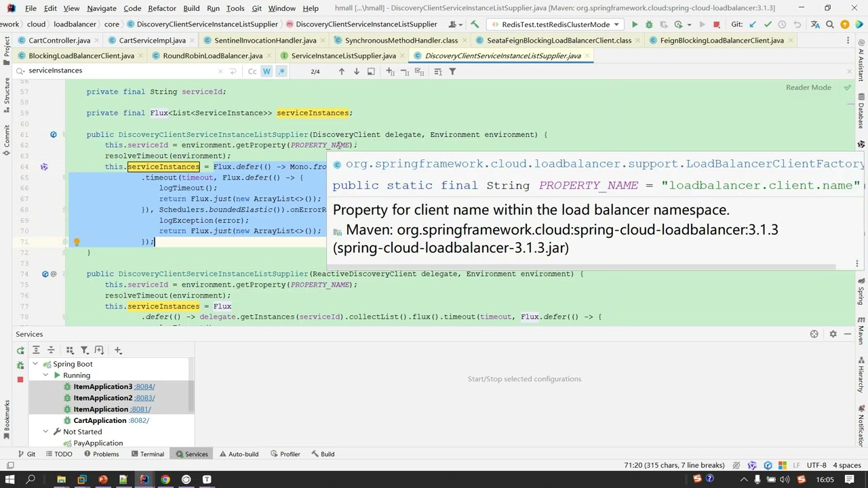This screenshot has width=868, height=488.
Task: Commit changes with the Git checkmark icon
Action: 768,24
